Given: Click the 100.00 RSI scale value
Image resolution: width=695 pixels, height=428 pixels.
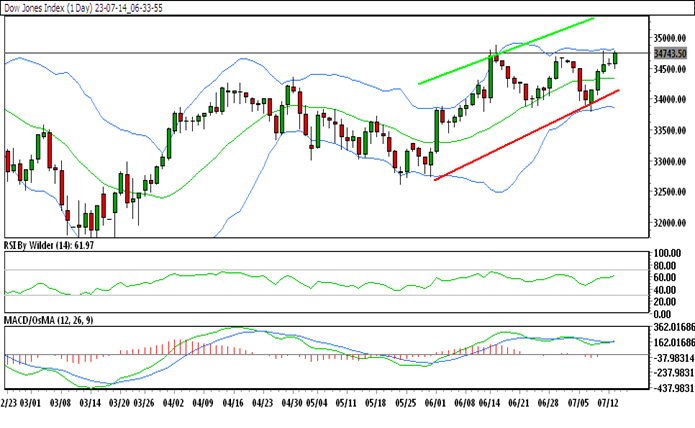Looking at the screenshot, I should point(667,253).
